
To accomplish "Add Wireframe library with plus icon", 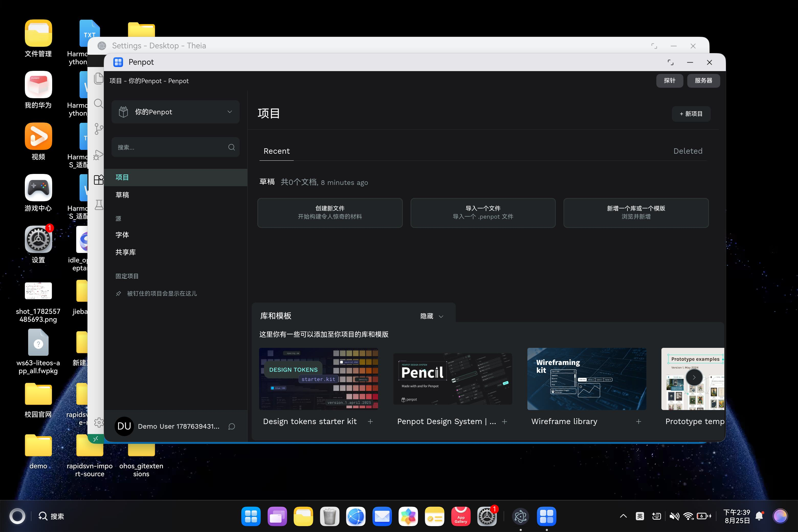I will pyautogui.click(x=639, y=422).
